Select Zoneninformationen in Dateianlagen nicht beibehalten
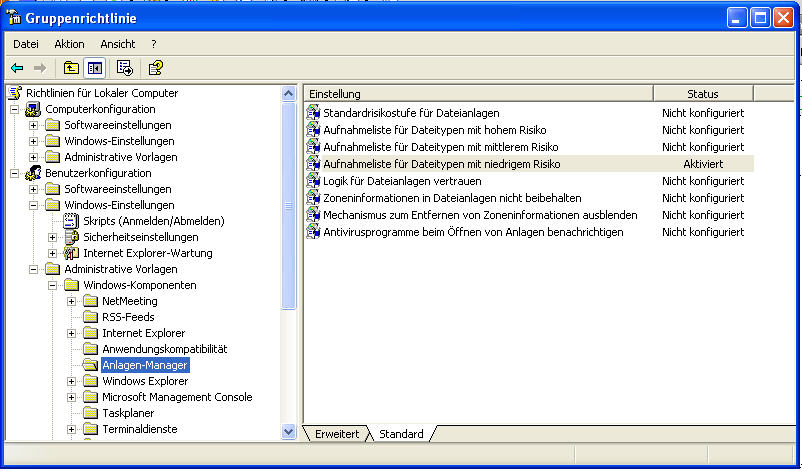Image resolution: width=802 pixels, height=471 pixels. point(452,198)
